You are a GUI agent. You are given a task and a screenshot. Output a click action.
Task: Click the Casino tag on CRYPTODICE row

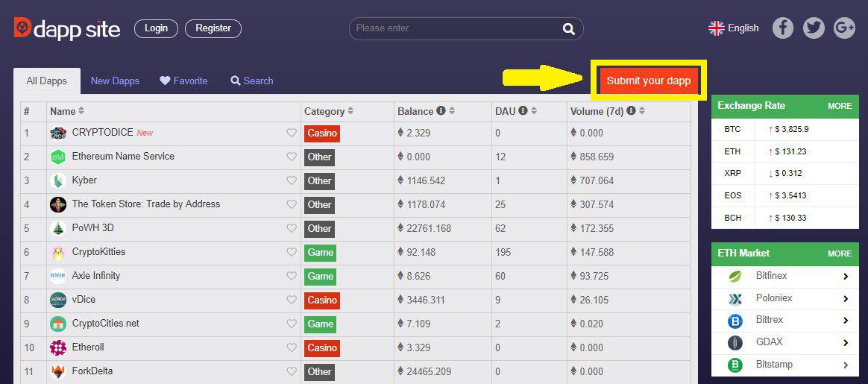coord(322,133)
